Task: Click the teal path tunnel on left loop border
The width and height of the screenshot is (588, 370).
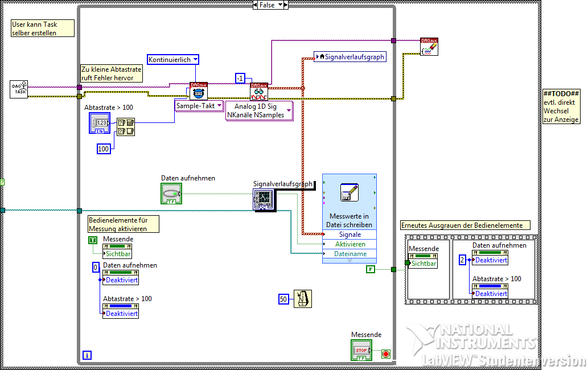Action: click(x=80, y=211)
